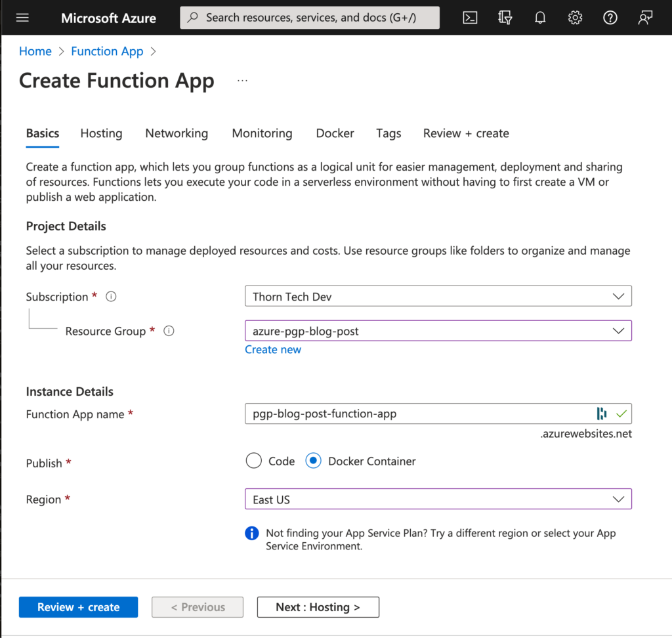This screenshot has width=672, height=638.
Task: Click the password manager icon in name field
Action: (x=602, y=414)
